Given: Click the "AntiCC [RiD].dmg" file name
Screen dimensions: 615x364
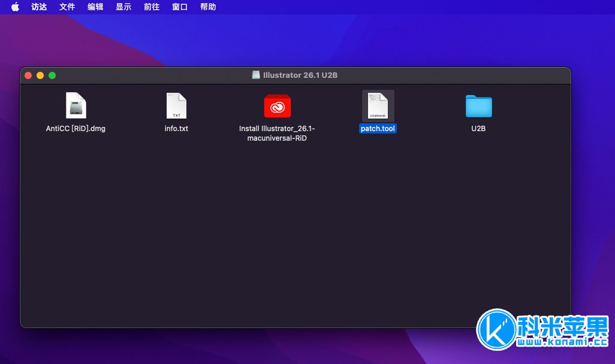Looking at the screenshot, I should click(76, 129).
